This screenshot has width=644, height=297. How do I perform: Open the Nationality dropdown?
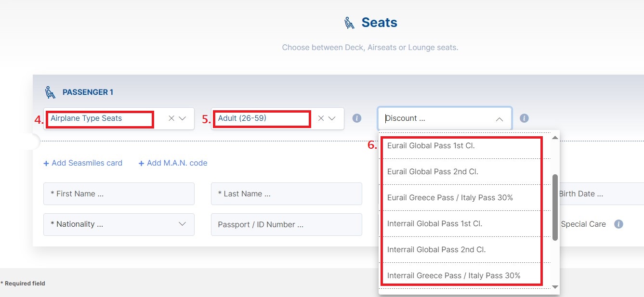click(x=119, y=224)
